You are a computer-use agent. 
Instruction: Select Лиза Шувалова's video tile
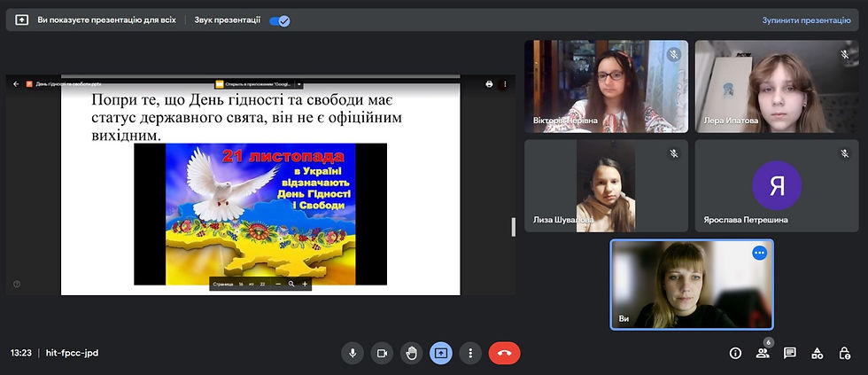coord(606,185)
